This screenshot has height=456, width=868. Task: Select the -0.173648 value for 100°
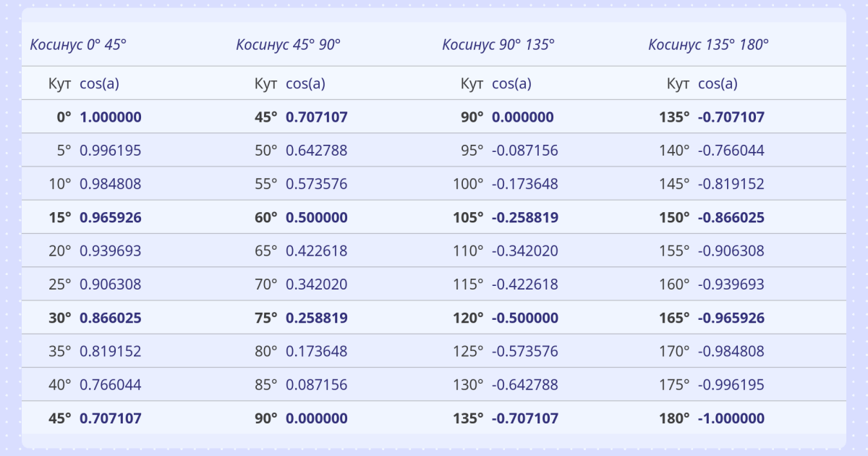[524, 185]
